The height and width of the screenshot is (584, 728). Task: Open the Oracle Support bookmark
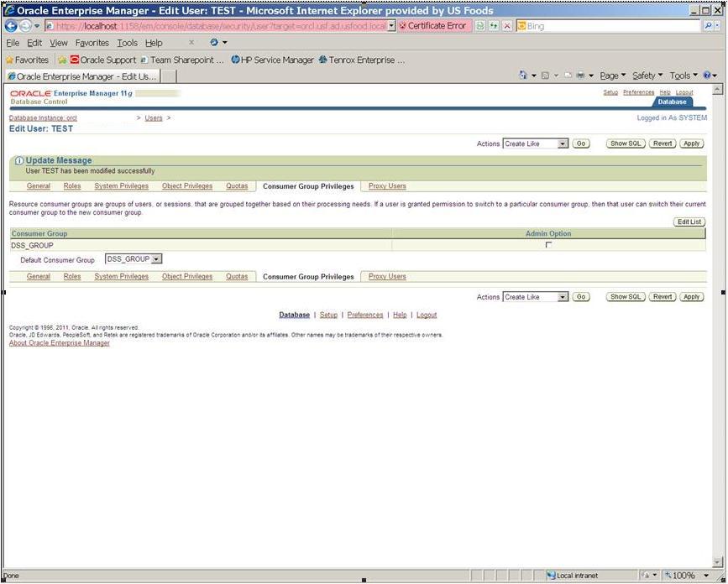coord(103,60)
